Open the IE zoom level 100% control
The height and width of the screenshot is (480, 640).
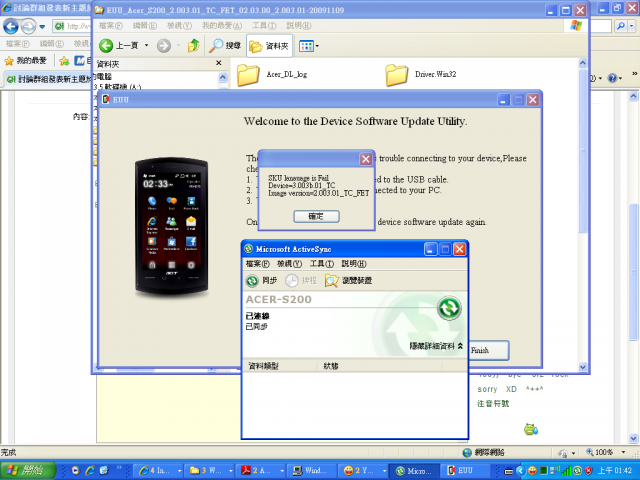[x=605, y=452]
